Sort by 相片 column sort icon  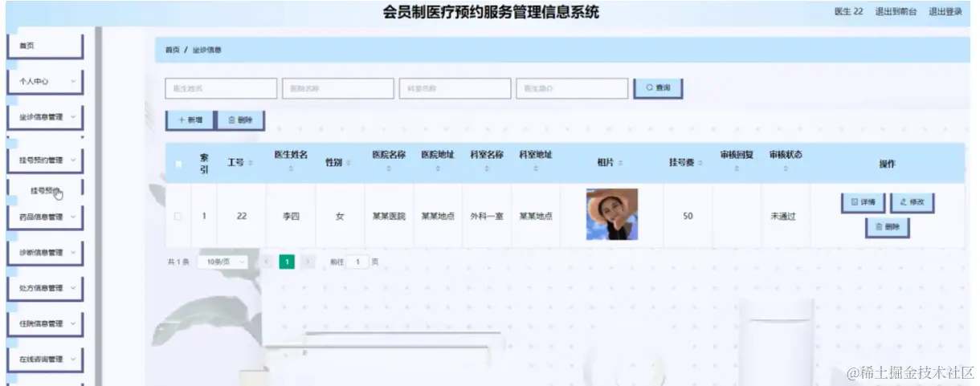point(620,164)
